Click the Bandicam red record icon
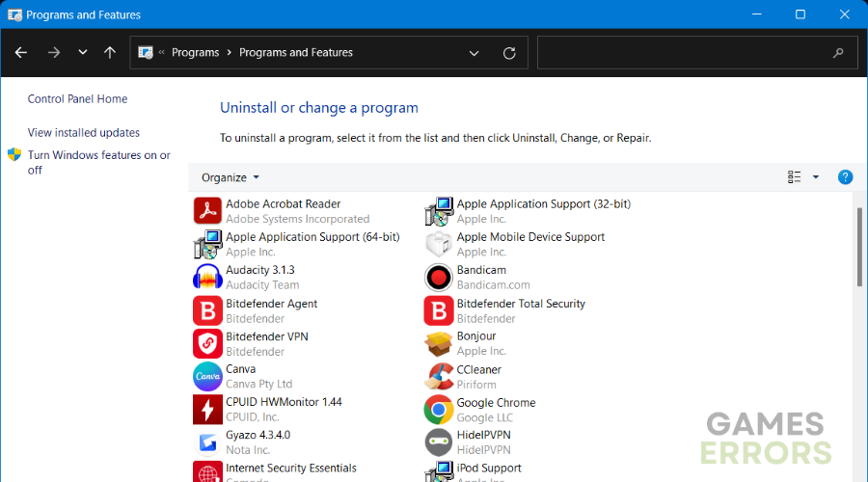The width and height of the screenshot is (868, 482). click(x=438, y=278)
